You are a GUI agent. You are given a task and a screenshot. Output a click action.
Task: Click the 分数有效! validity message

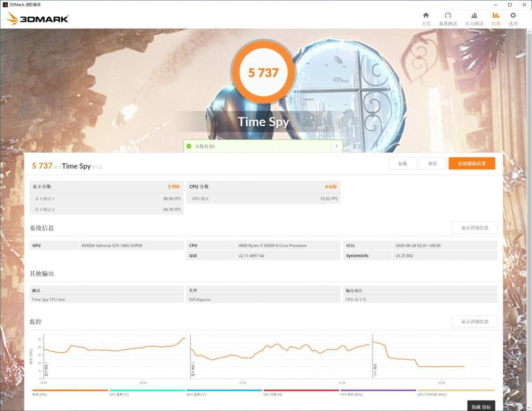[205, 147]
